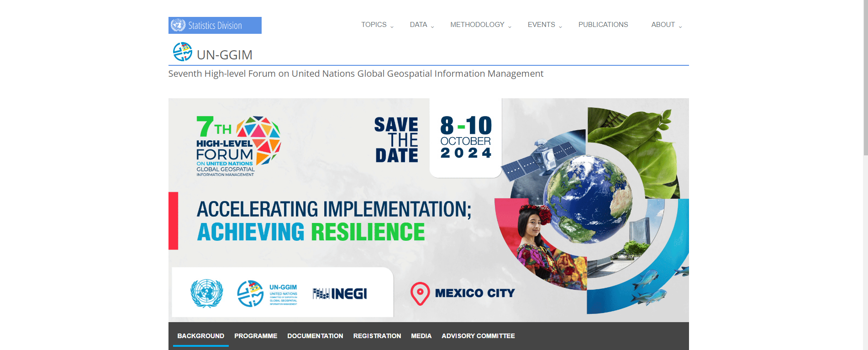Expand the METHODOLOGY dropdown menu
868x350 pixels.
pos(481,25)
